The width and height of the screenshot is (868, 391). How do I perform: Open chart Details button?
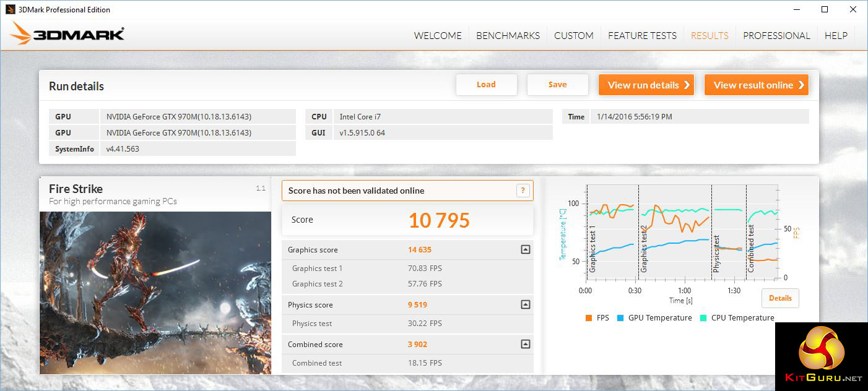pos(780,298)
